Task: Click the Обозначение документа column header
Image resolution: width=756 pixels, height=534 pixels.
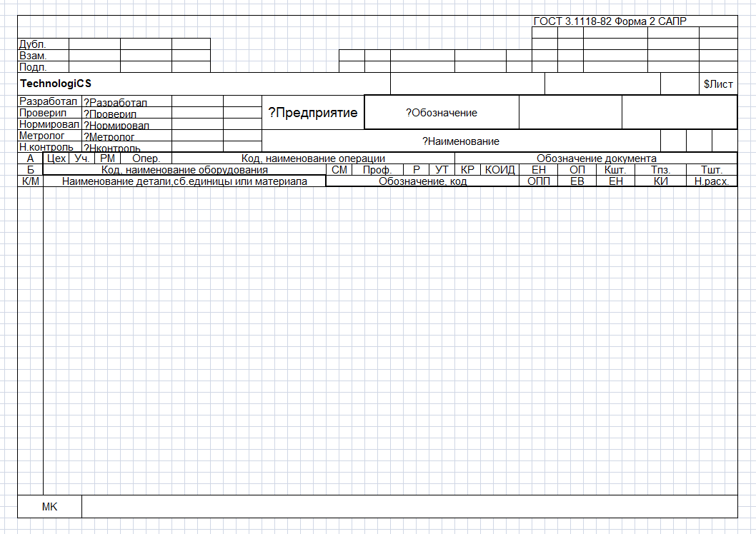Action: [596, 158]
